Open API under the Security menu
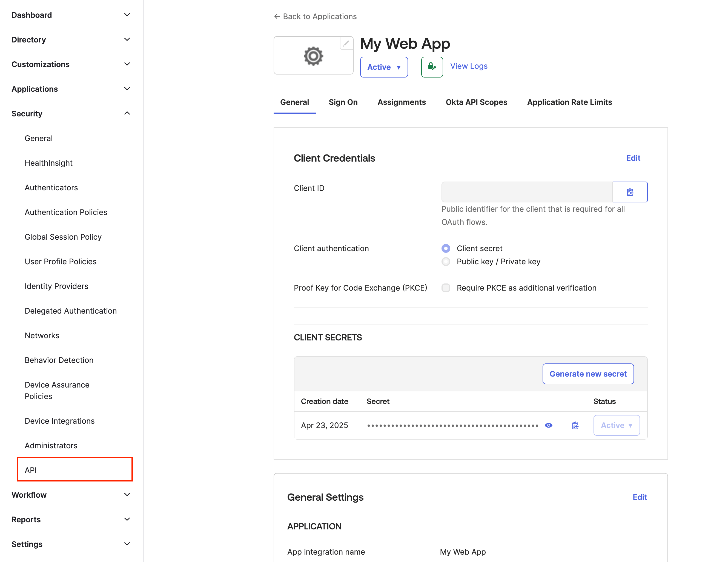 point(31,470)
